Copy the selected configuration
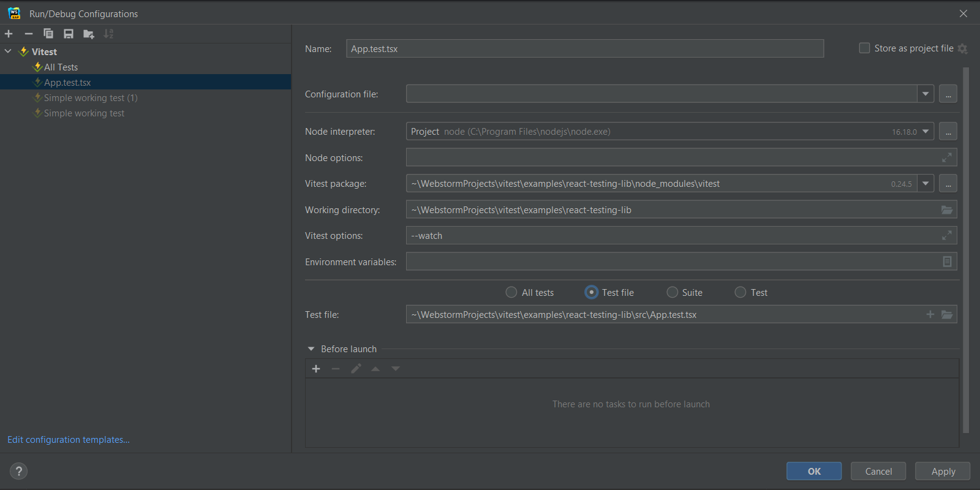Image resolution: width=980 pixels, height=490 pixels. pyautogui.click(x=48, y=34)
